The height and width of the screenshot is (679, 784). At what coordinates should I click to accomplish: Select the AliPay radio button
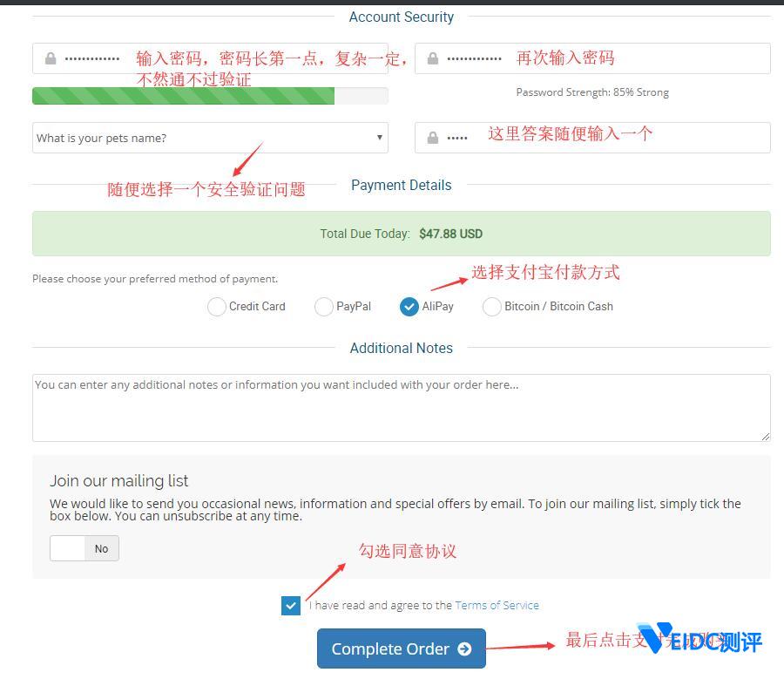coord(409,307)
